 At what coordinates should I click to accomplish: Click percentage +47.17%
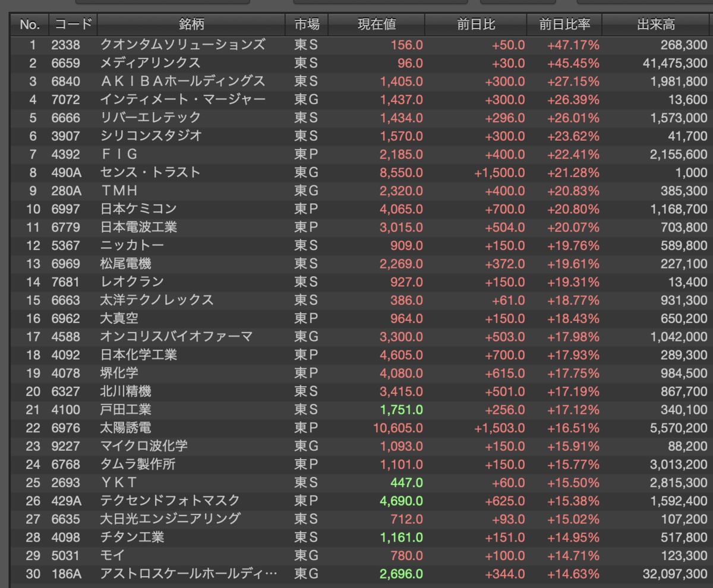573,45
